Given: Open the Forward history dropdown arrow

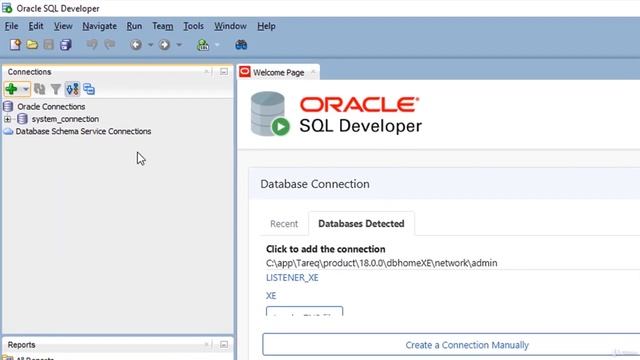Looking at the screenshot, I should [179, 45].
